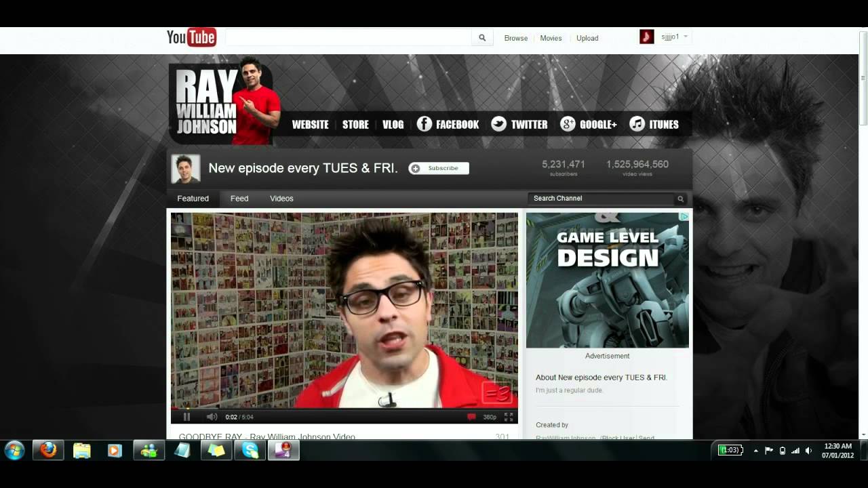Image resolution: width=868 pixels, height=488 pixels.
Task: Click the magnifier search button in header
Action: [x=482, y=38]
